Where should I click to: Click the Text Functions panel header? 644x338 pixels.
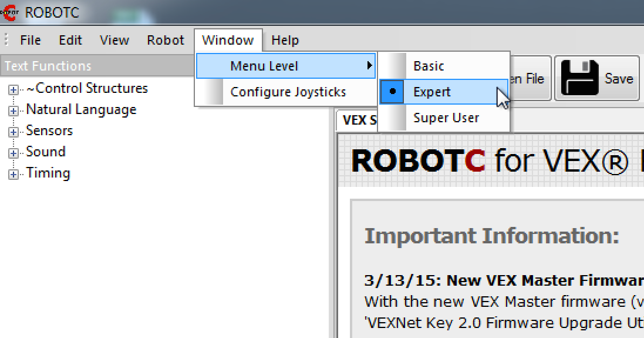coord(97,66)
